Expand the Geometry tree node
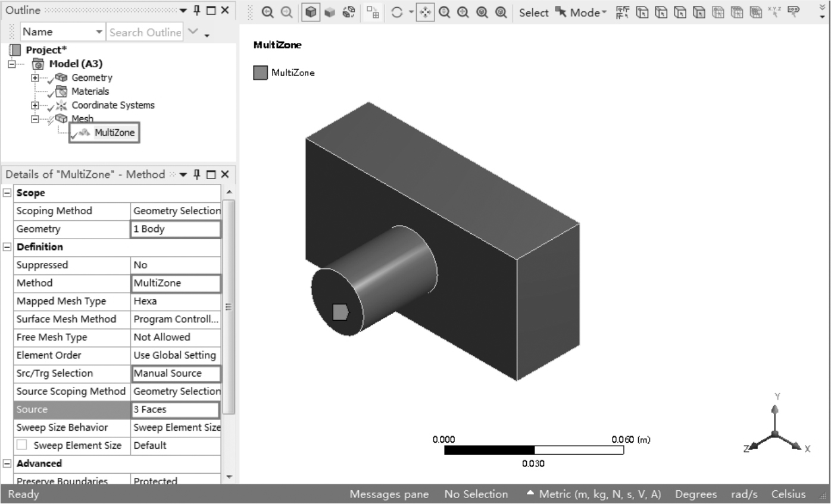Image resolution: width=831 pixels, height=504 pixels. pyautogui.click(x=35, y=78)
